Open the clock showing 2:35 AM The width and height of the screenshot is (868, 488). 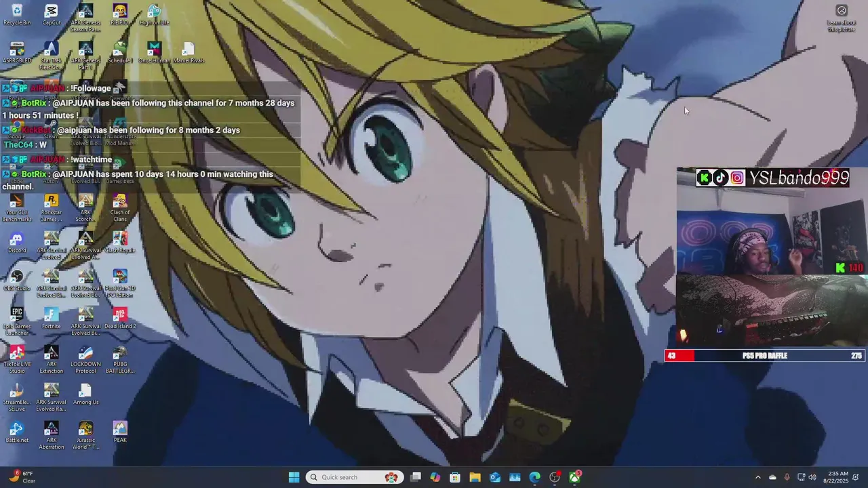tap(837, 477)
